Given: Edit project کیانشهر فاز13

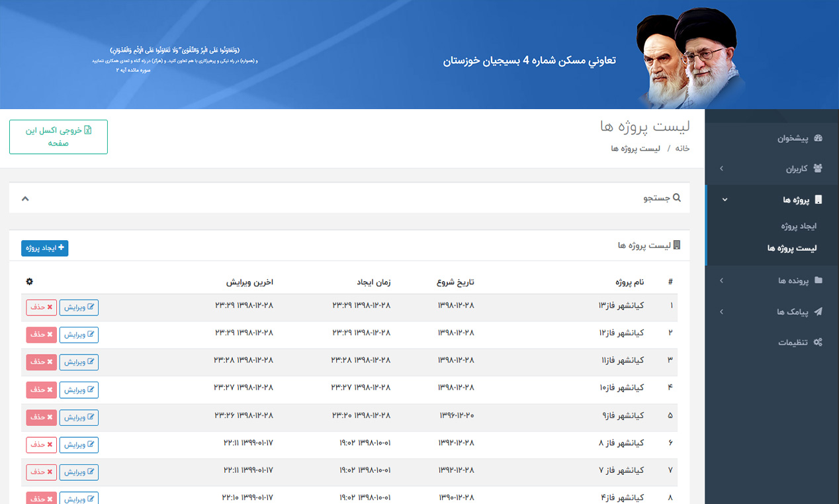Looking at the screenshot, I should [x=79, y=308].
